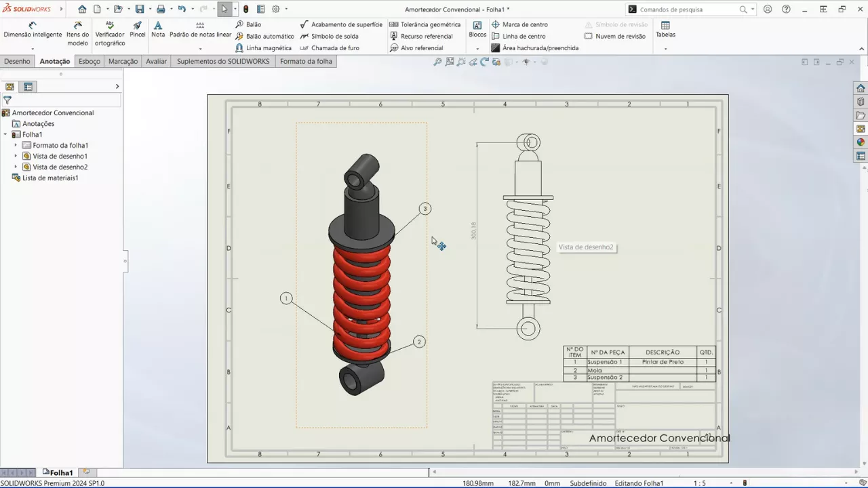The width and height of the screenshot is (868, 488).
Task: Open Appearances color ball in task pane
Action: 861,142
